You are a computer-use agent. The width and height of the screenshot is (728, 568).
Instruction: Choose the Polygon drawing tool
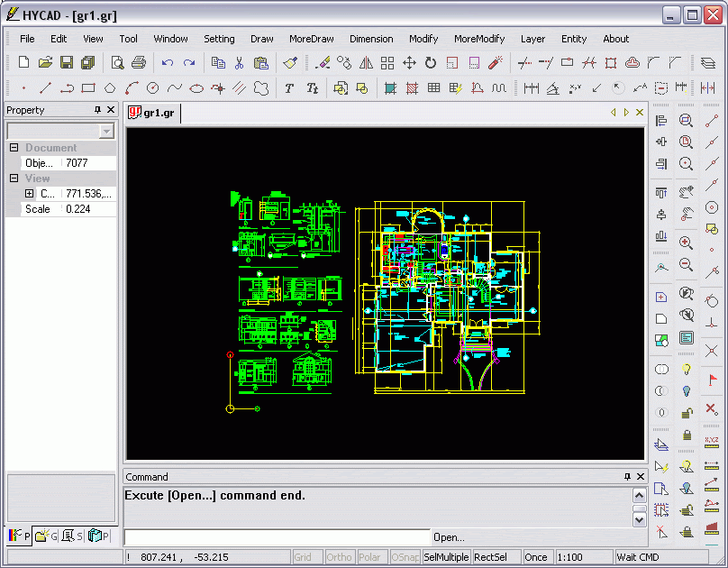110,88
